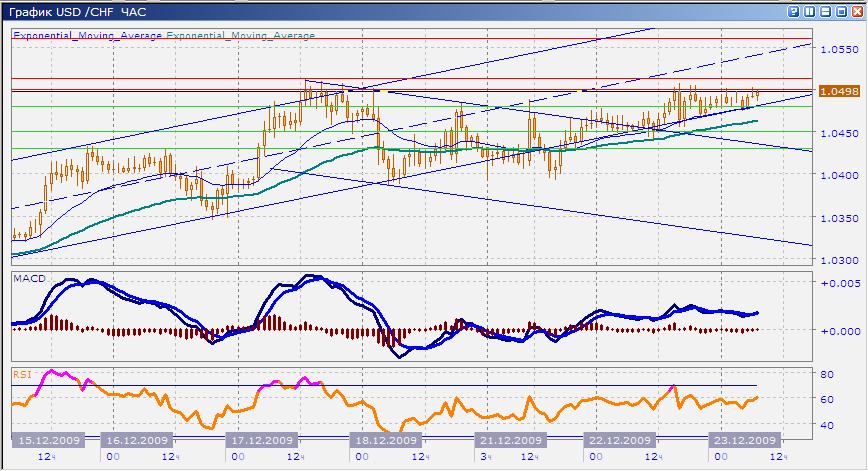Screen dimensions: 868x471
Task: Click the RSI indicator label
Action: click(x=22, y=374)
